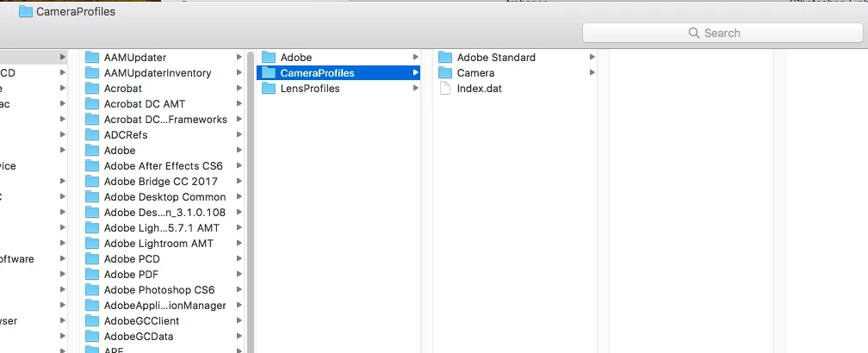Click the Adobe Standard folder icon

tap(445, 57)
